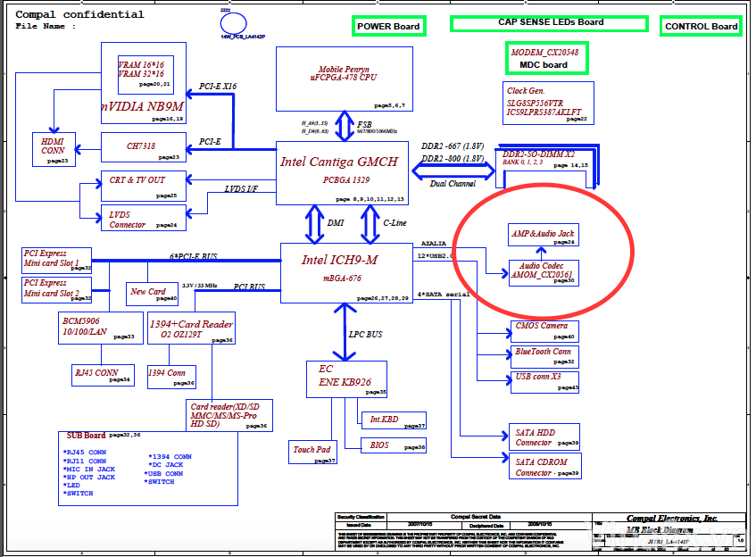Select the Intel Cantiga GMCH block
The image size is (756, 557).
(x=343, y=172)
